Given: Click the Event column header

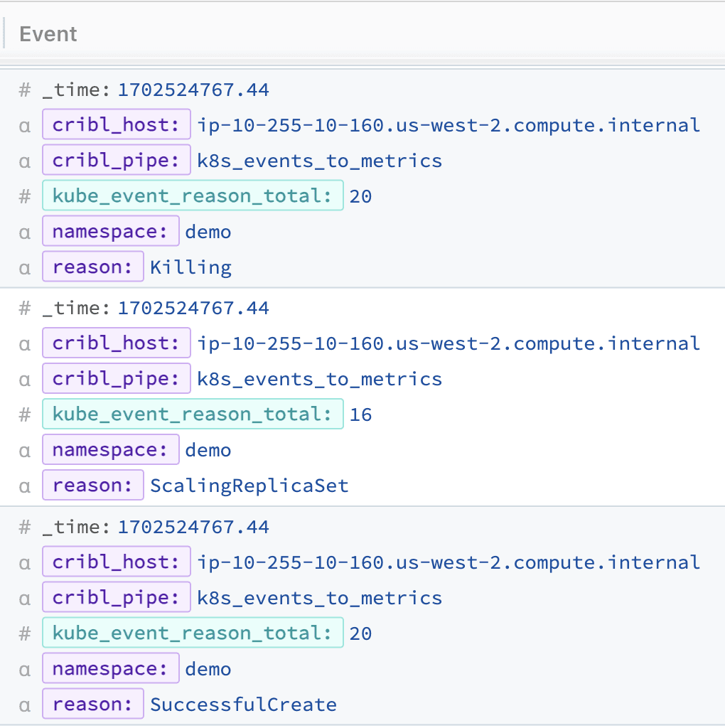Looking at the screenshot, I should click(48, 34).
